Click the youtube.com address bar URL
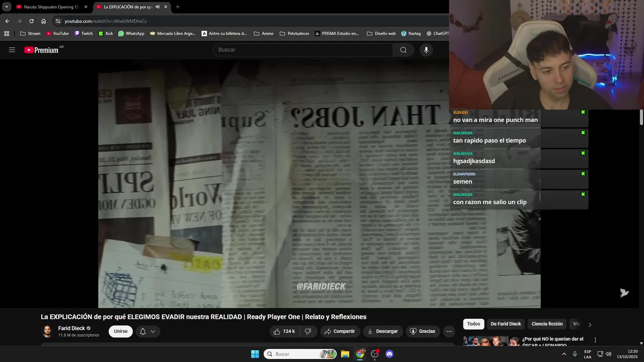Image resolution: width=644 pixels, height=362 pixels. pyautogui.click(x=106, y=21)
